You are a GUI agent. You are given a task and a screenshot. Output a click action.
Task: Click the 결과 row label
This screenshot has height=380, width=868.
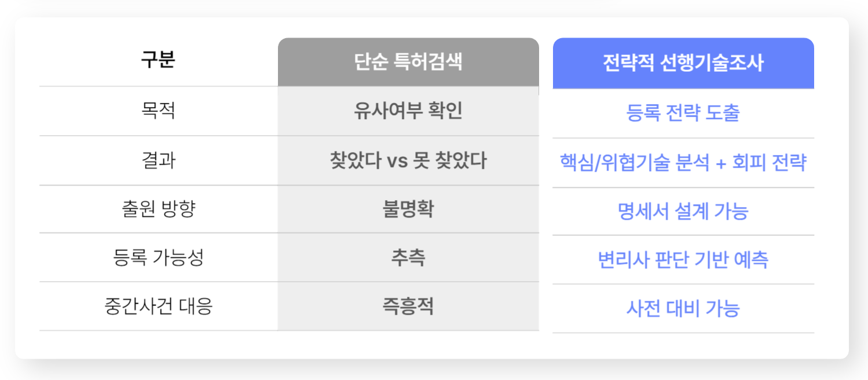[158, 160]
